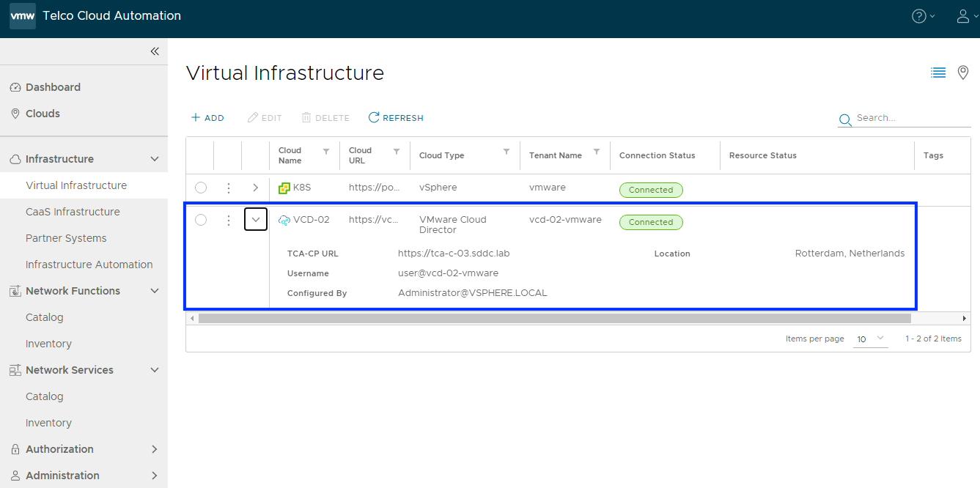
Task: Select the K8S row radio button
Action: click(x=201, y=188)
